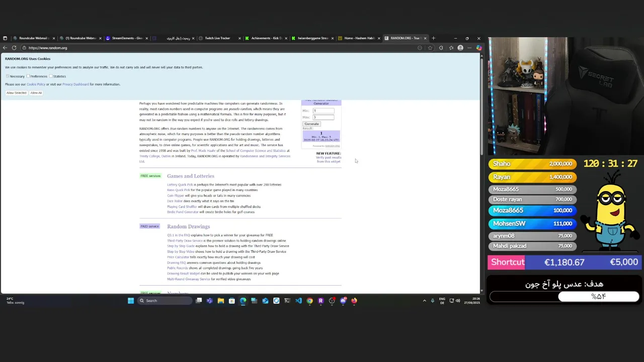Open Public Records link
Image resolution: width=644 pixels, height=362 pixels.
tap(178, 268)
